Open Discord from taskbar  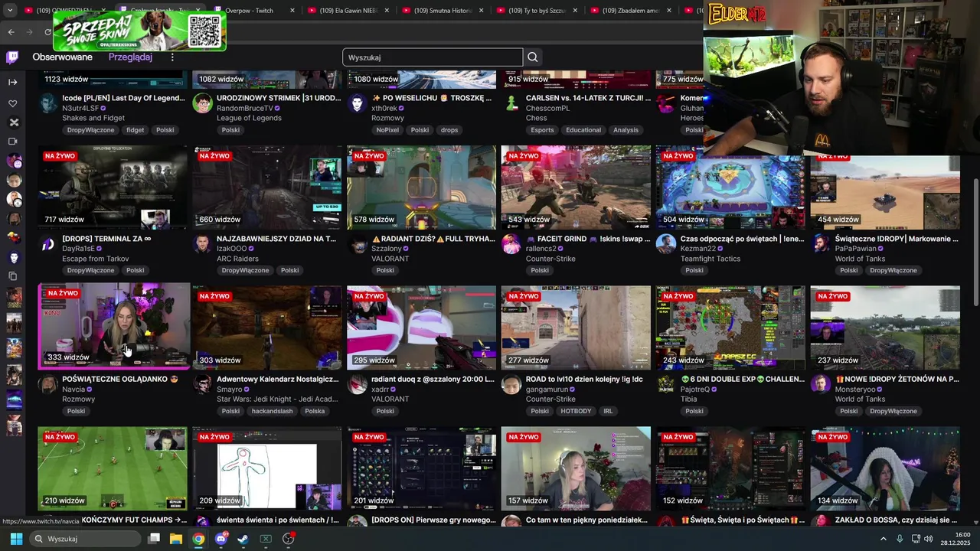click(221, 539)
